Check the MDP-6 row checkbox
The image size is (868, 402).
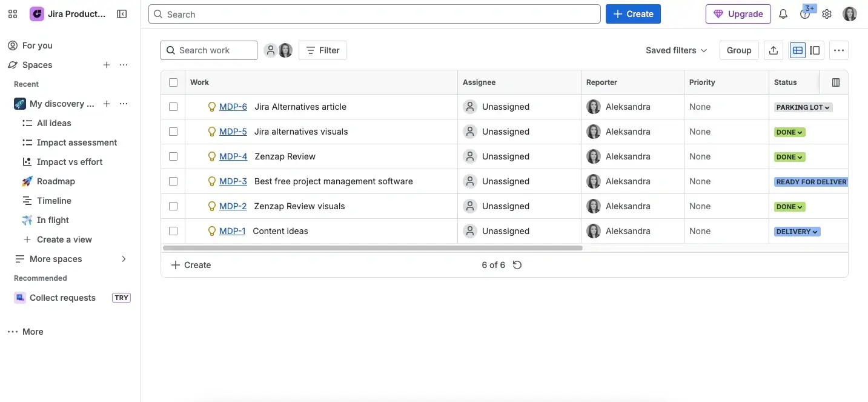coord(173,107)
